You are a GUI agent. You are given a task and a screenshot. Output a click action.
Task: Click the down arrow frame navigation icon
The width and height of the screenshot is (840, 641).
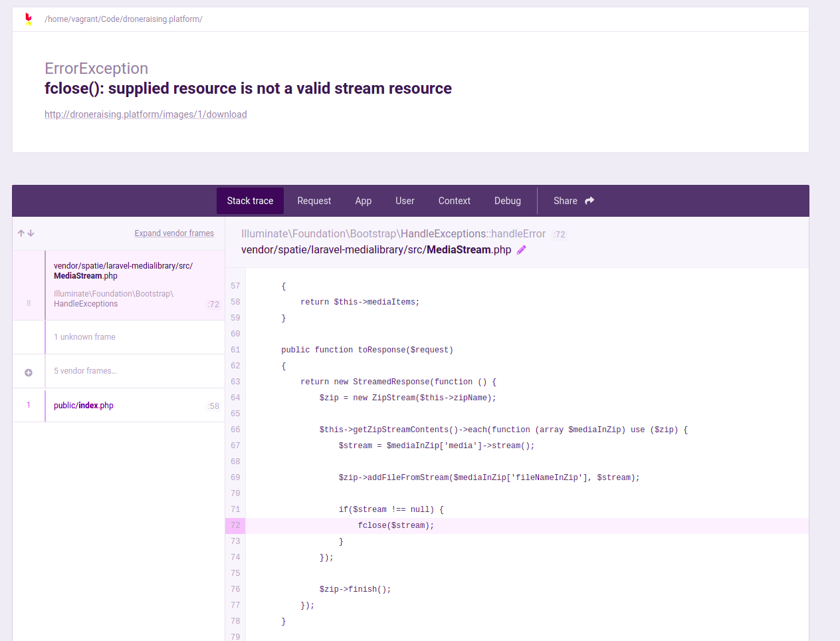31,233
